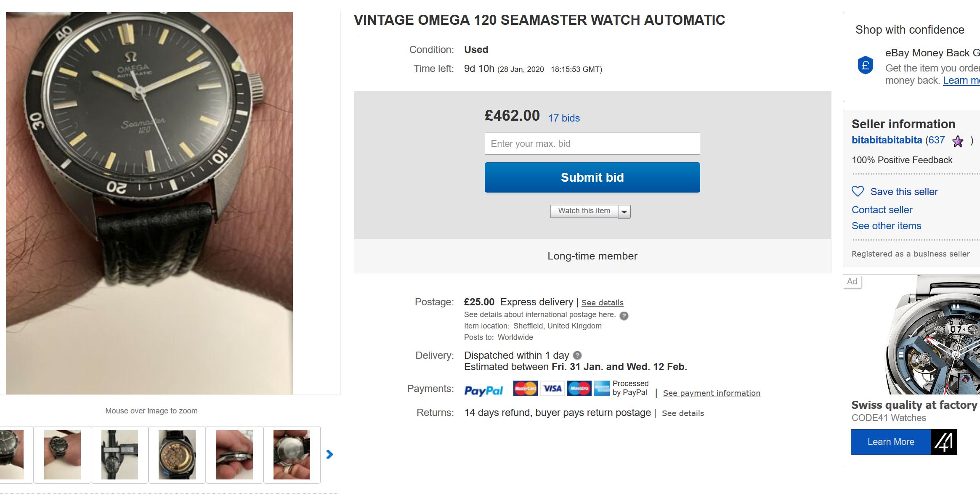980x503 pixels.
Task: Open seller bitabitabitabita profile link
Action: tap(887, 140)
